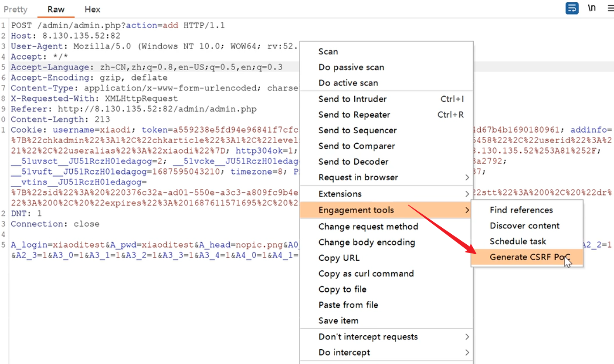The image size is (614, 364).
Task: Choose Generate CSRF PoC from submenu
Action: click(526, 257)
